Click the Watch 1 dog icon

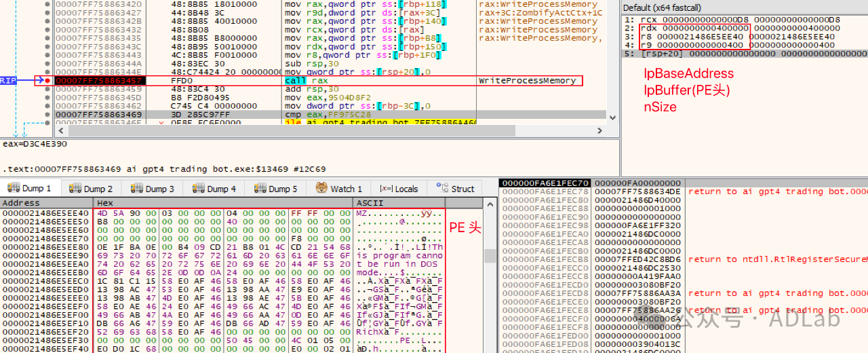[321, 189]
